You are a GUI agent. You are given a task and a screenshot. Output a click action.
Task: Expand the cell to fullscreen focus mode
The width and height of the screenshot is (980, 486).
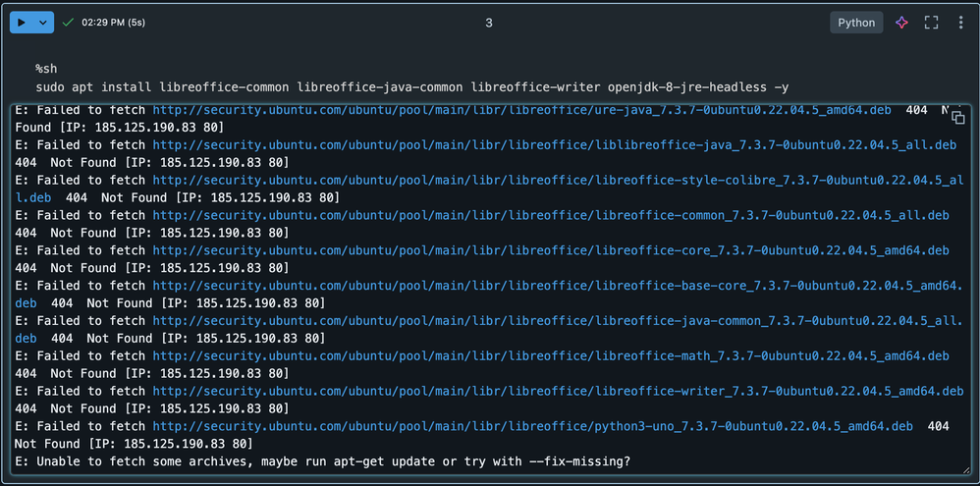click(x=931, y=23)
